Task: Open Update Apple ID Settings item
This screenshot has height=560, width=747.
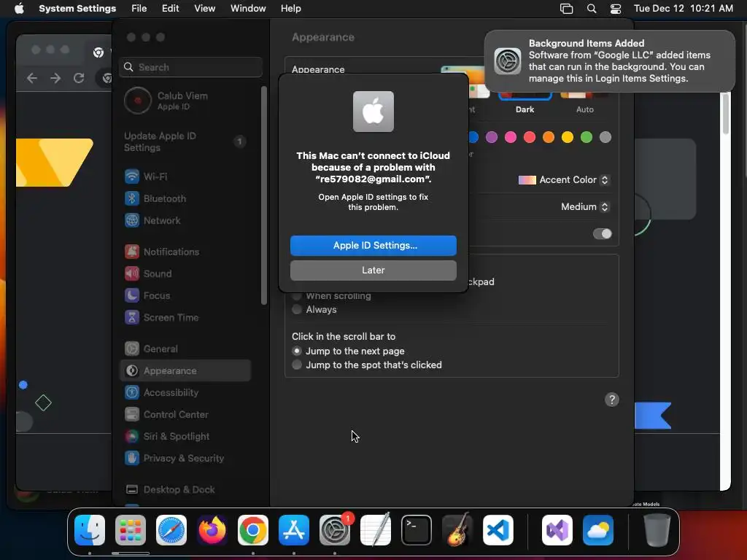Action: (x=186, y=142)
